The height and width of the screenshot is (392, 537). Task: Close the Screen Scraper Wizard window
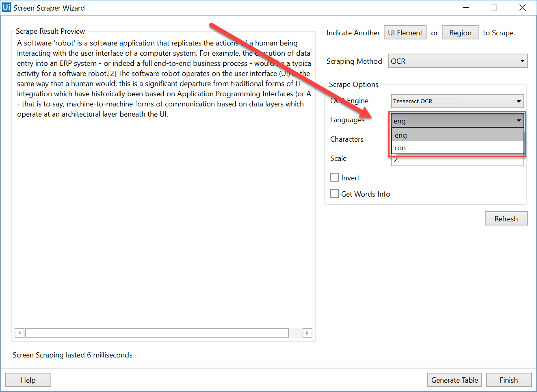point(522,7)
